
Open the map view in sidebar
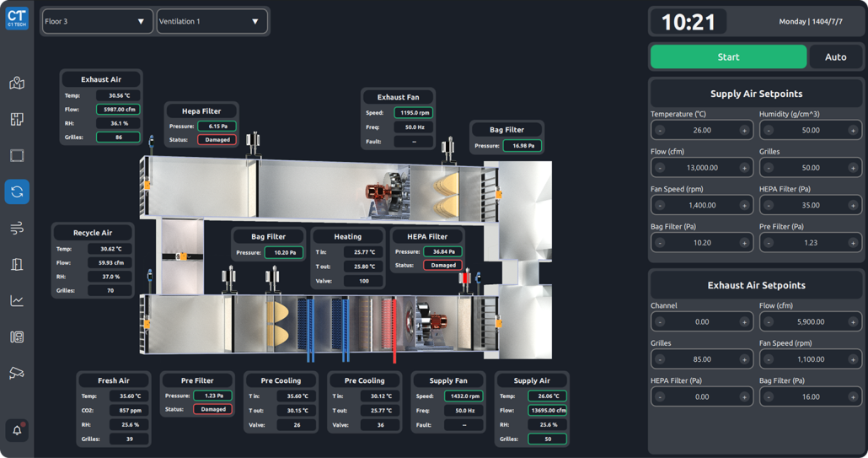tap(17, 84)
